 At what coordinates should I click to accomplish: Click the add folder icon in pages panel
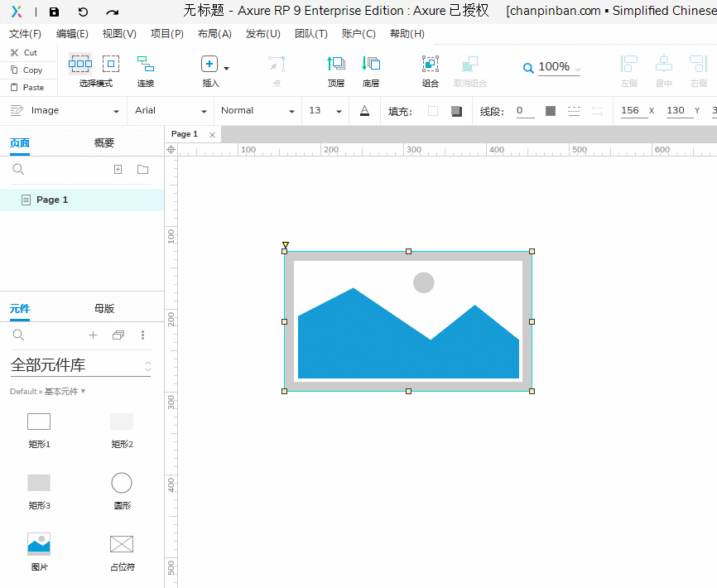(x=142, y=169)
